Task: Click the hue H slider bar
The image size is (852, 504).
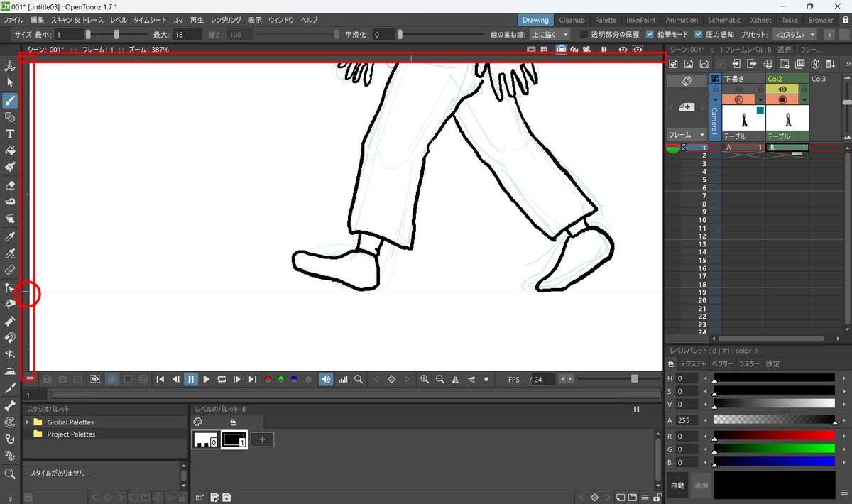Action: (x=775, y=378)
